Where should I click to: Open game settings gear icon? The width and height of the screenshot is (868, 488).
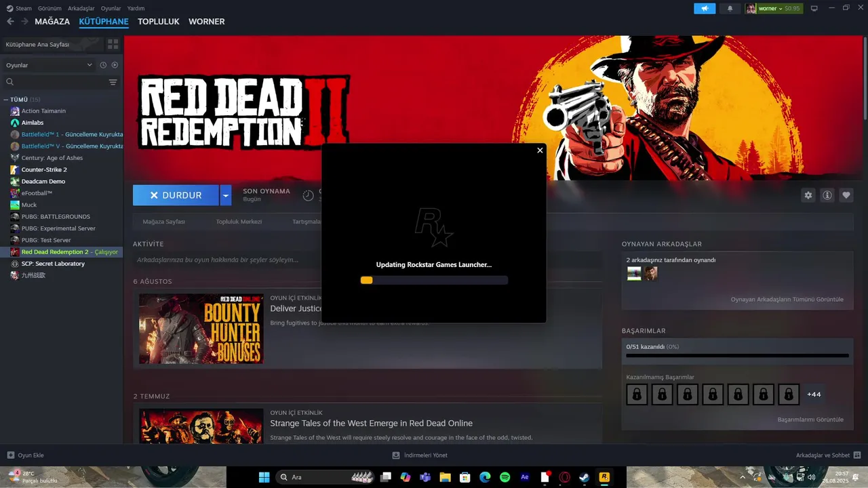pos(808,195)
